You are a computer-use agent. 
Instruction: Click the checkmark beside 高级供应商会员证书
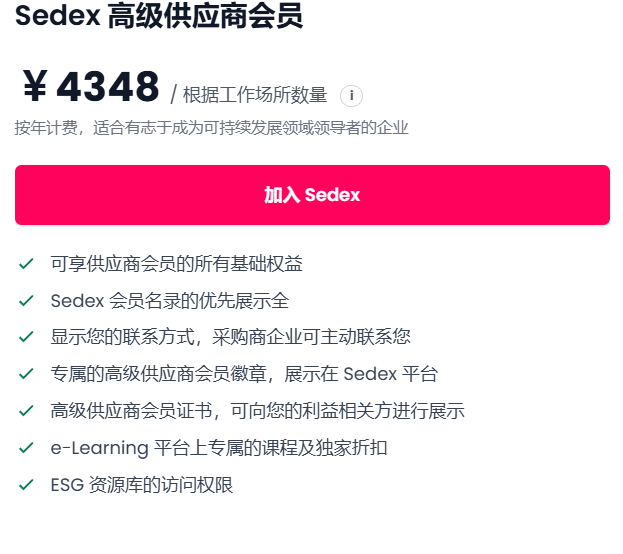[27, 411]
